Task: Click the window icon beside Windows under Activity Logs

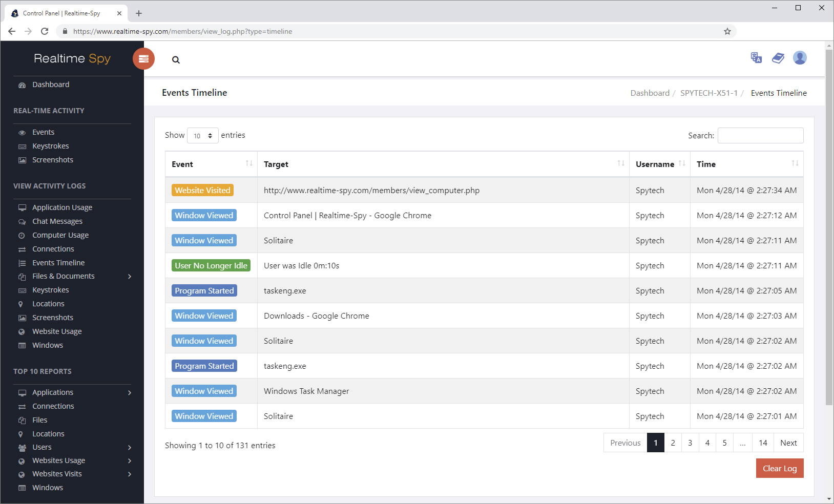Action: click(x=22, y=346)
